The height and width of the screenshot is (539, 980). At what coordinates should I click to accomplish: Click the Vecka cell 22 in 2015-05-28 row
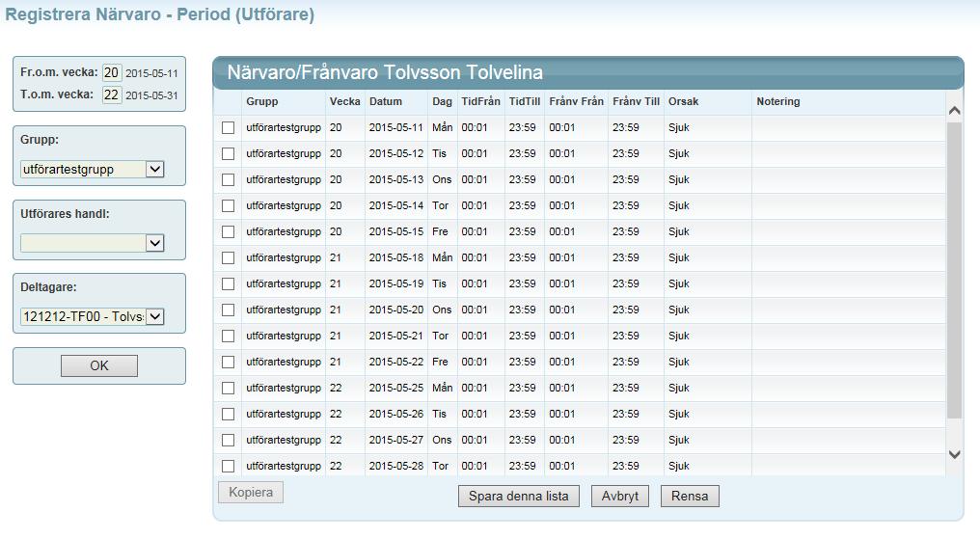336,466
